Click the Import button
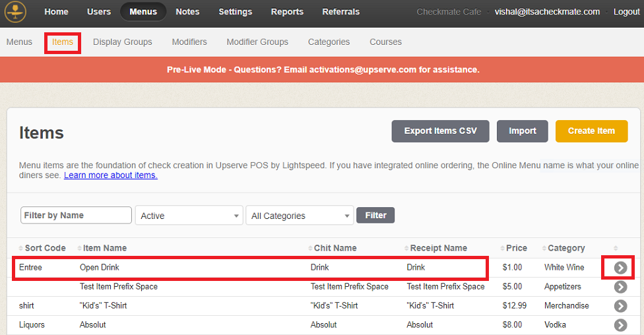 coord(522,131)
